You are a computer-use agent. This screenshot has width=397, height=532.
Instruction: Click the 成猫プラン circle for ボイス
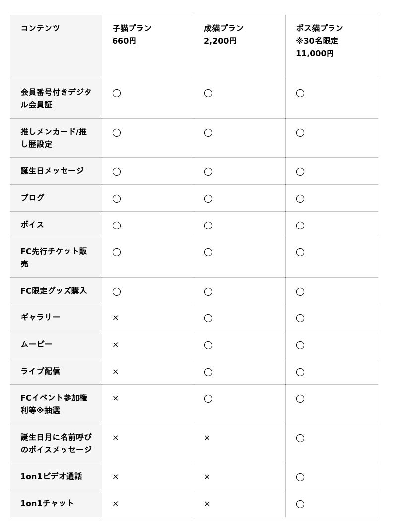pos(208,226)
